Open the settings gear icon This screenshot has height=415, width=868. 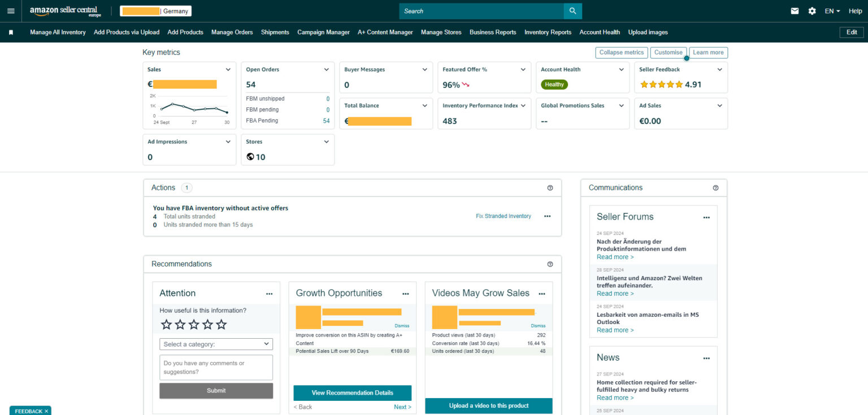click(x=812, y=11)
